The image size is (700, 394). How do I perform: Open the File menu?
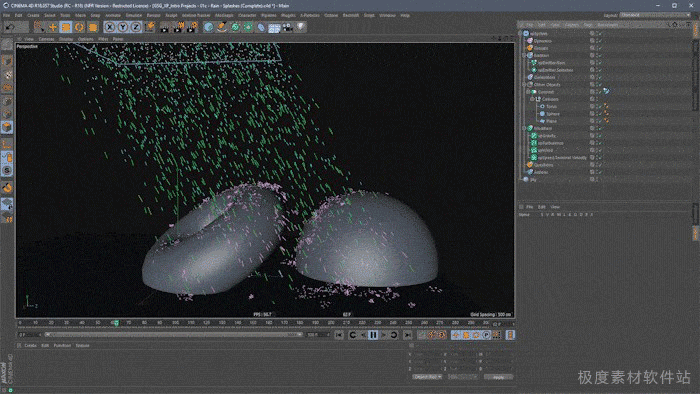coord(7,15)
